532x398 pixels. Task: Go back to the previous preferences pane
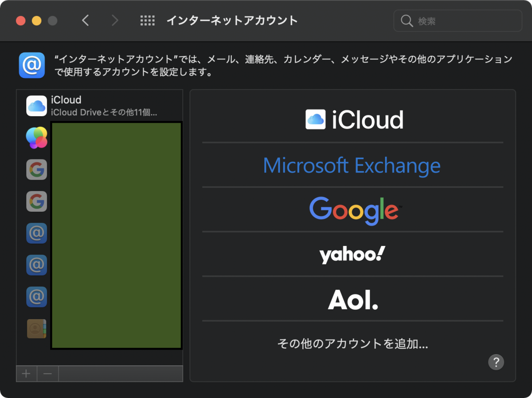[86, 20]
